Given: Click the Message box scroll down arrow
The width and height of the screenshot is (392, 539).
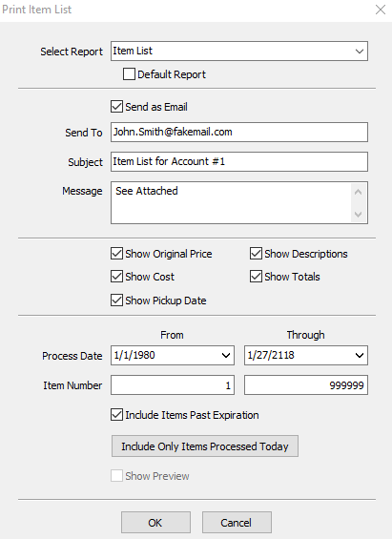Looking at the screenshot, I should pos(359,214).
